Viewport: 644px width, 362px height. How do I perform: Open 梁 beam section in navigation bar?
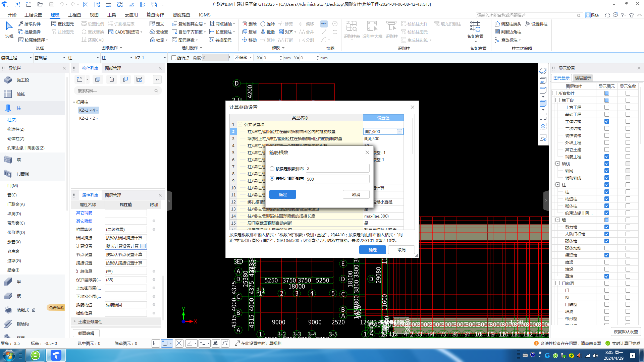point(33,282)
